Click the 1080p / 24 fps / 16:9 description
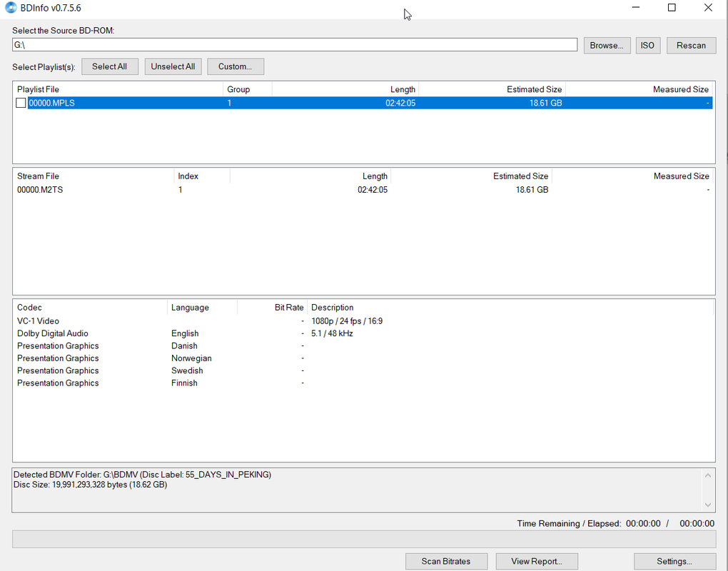 click(347, 320)
